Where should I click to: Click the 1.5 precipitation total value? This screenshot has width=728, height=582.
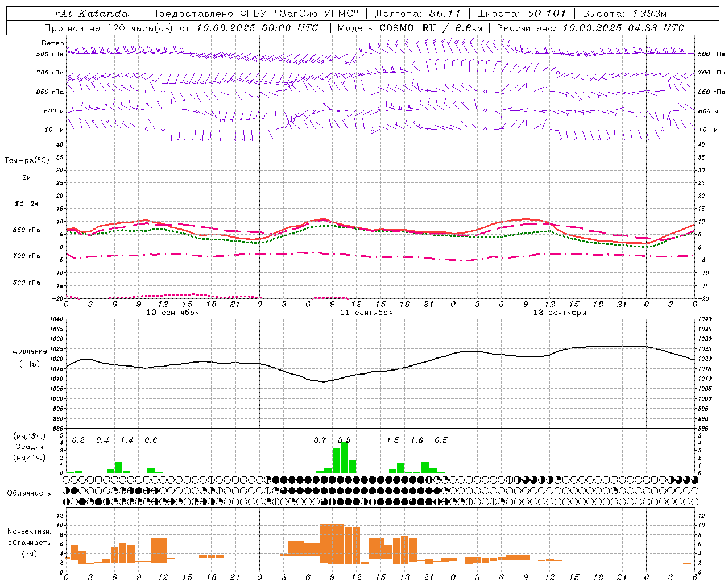(x=392, y=440)
